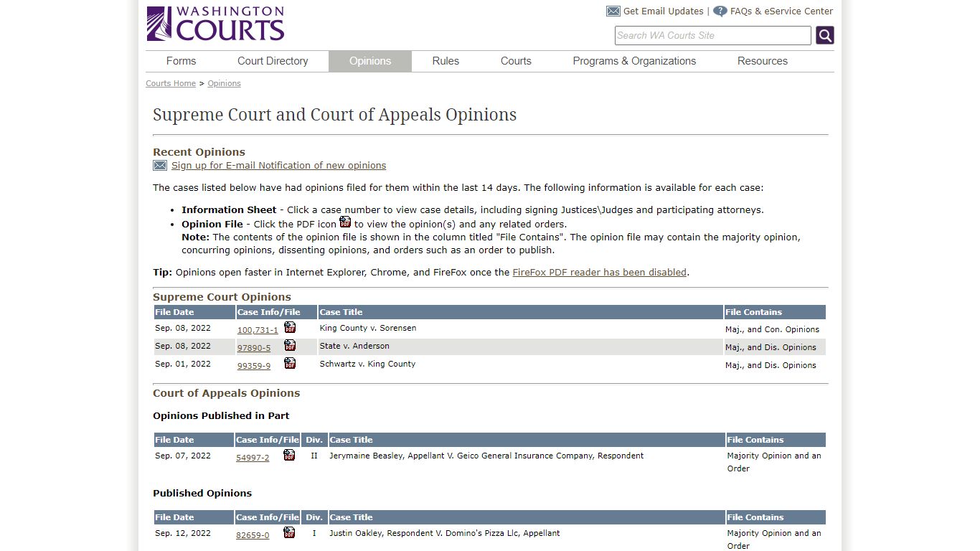Click the Washington Courts logo
This screenshot has width=980, height=551.
pos(215,24)
